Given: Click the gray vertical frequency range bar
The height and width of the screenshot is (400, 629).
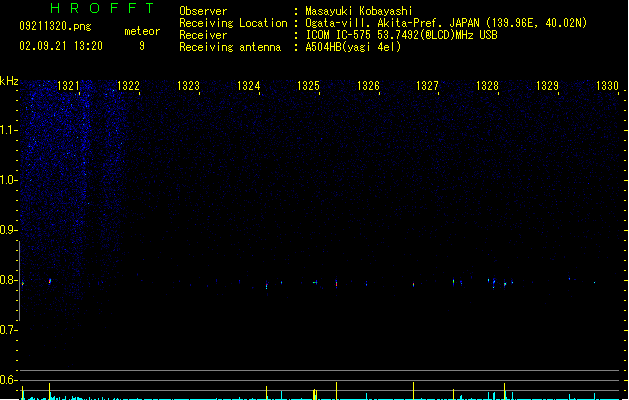Looking at the screenshot, I should [x=19, y=280].
